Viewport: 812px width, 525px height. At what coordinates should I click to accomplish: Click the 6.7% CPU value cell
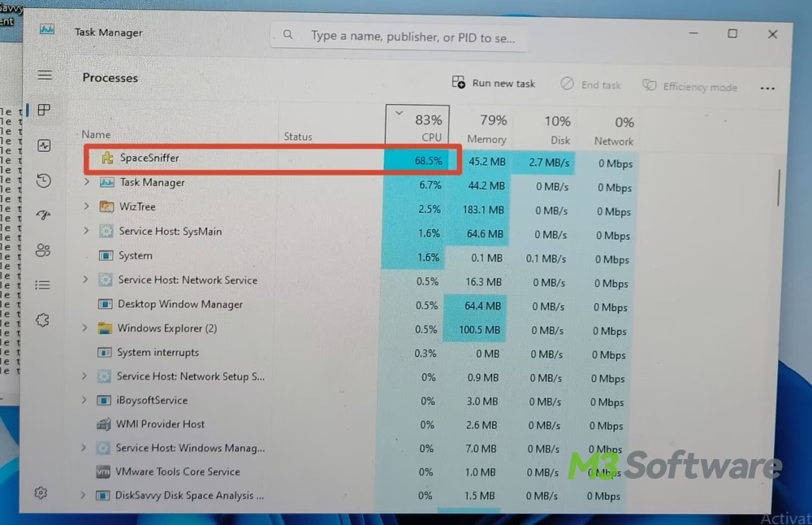pos(416,185)
